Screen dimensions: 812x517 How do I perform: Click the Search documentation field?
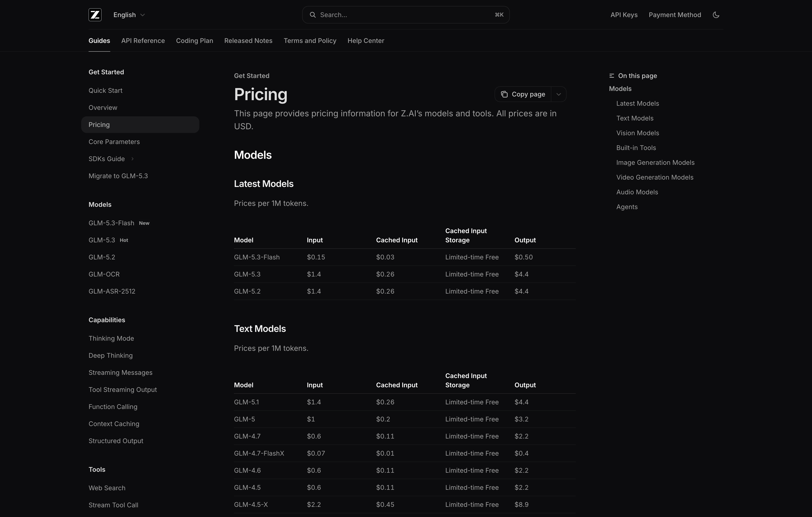click(x=406, y=15)
